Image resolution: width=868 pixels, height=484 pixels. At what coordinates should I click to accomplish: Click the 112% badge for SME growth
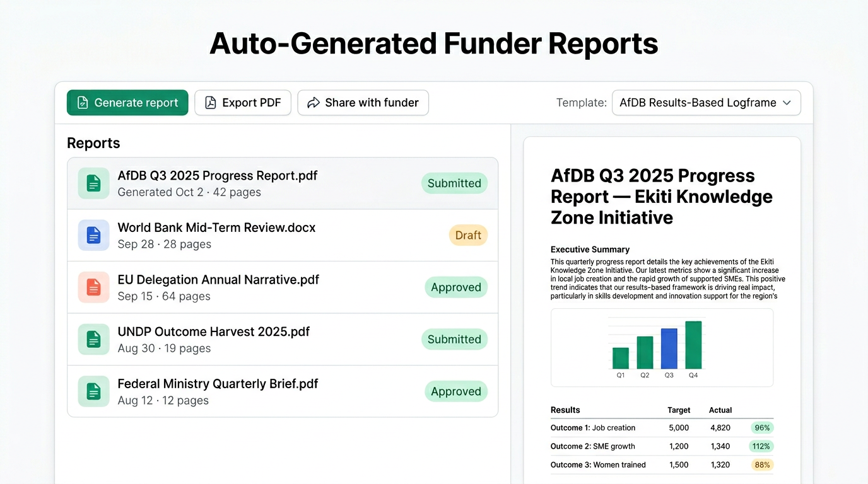[761, 446]
